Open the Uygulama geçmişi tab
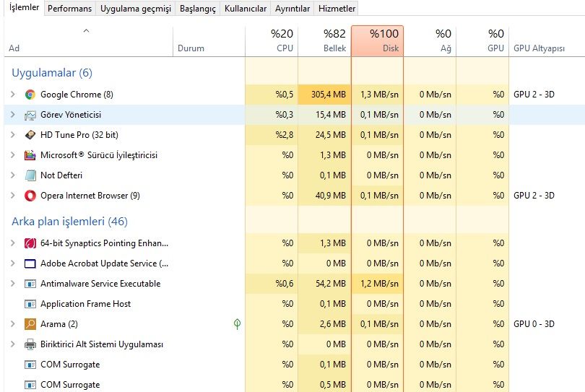 point(136,8)
